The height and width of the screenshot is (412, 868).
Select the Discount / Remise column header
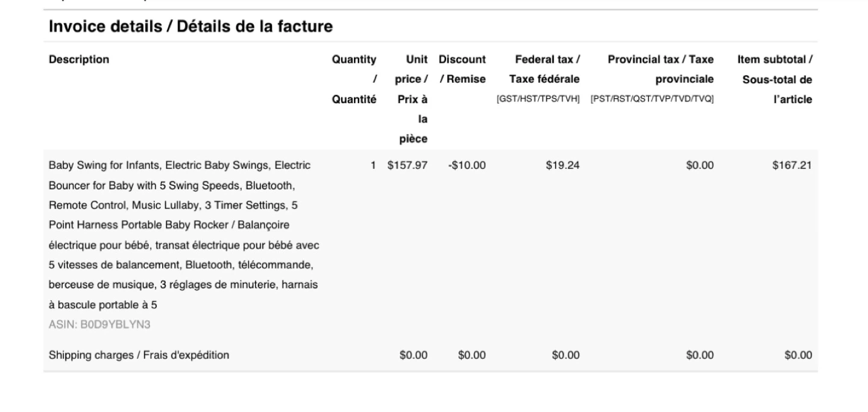coord(462,69)
